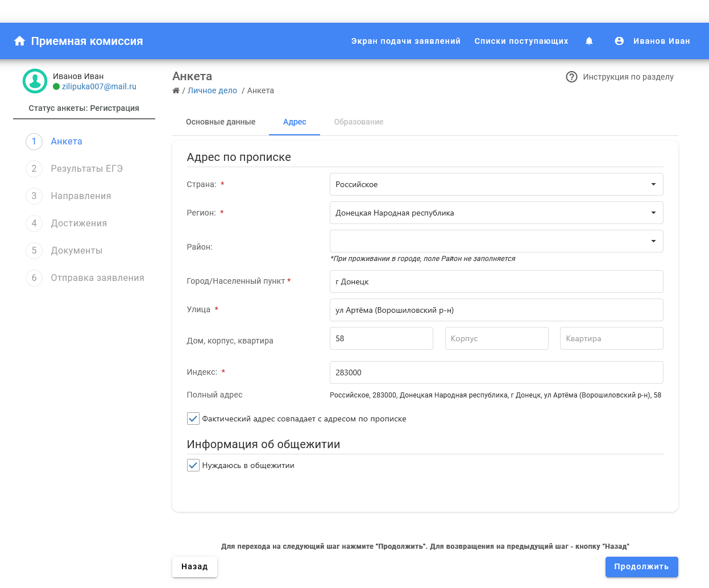The width and height of the screenshot is (709, 588).
Task: Click the step 6 circle for Отправка заявления
Action: pos(34,278)
